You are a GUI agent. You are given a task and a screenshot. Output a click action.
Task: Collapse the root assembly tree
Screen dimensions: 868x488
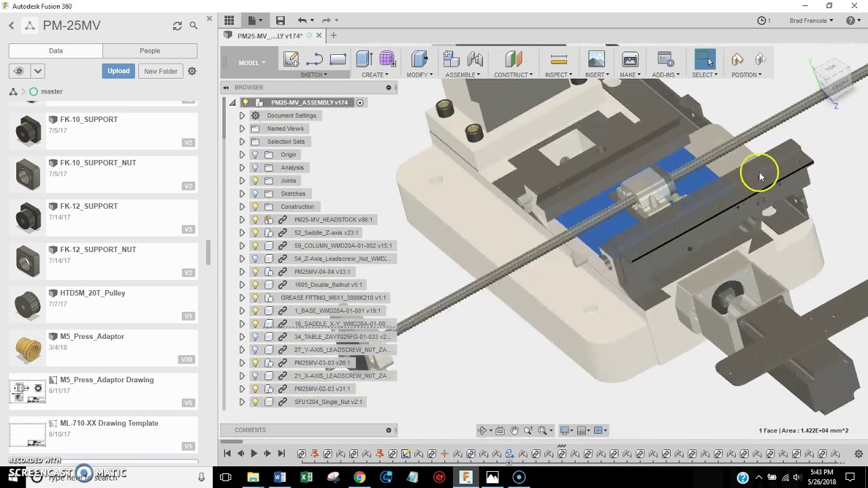point(233,103)
